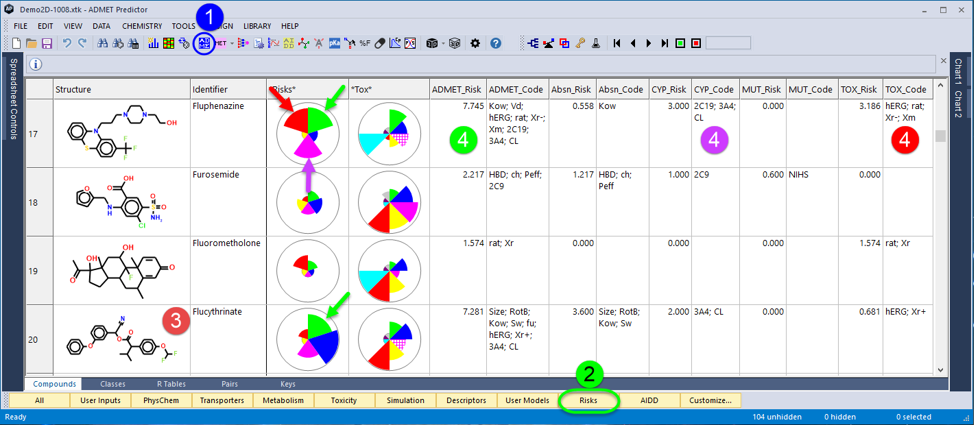The image size is (980, 425).
Task: Click the record number field in the toolbar
Action: (728, 43)
